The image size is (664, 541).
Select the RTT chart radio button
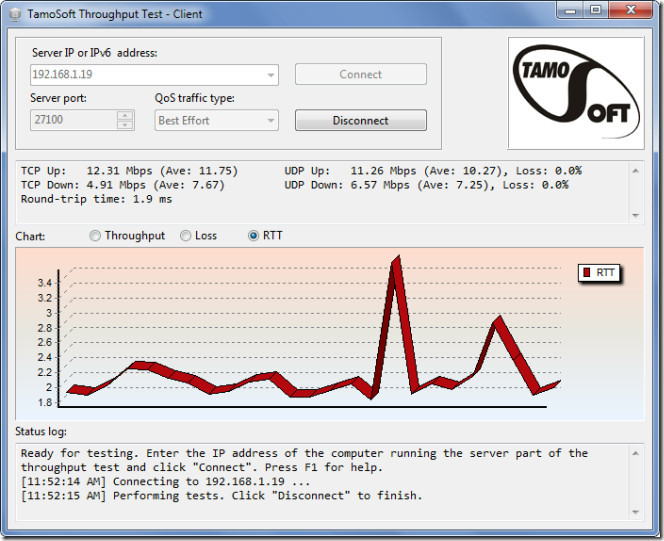pos(253,236)
